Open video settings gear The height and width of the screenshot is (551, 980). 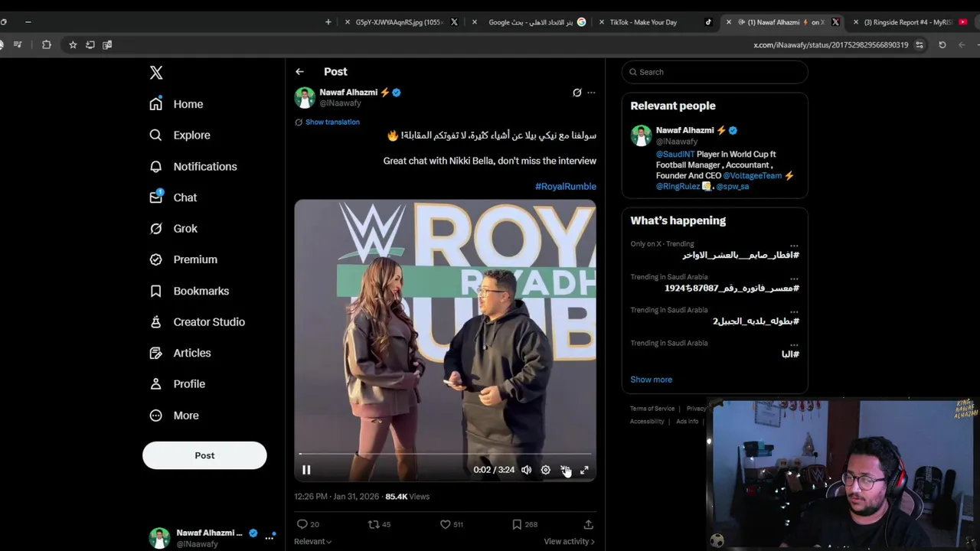[545, 470]
